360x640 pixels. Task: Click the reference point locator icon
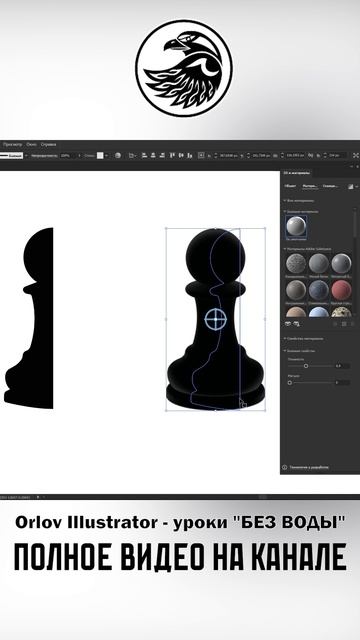[201, 156]
